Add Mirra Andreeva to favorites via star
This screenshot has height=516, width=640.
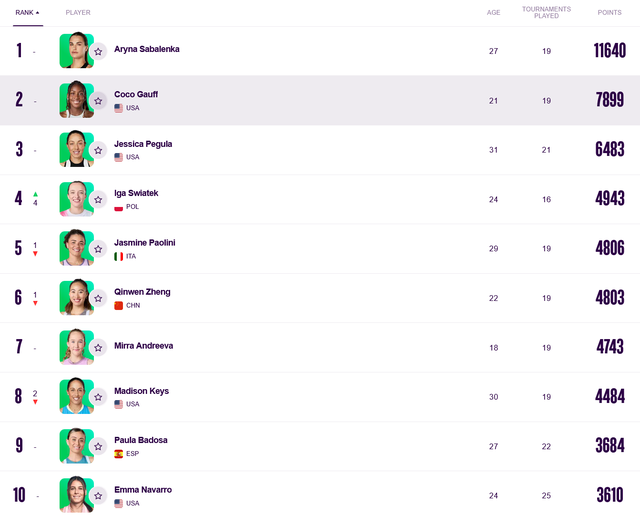(x=98, y=348)
